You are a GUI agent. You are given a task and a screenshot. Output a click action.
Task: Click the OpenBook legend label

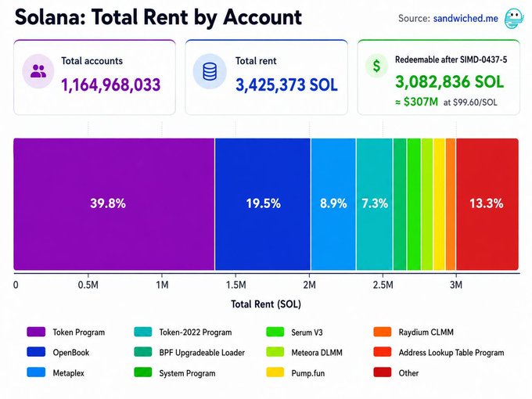tap(71, 353)
